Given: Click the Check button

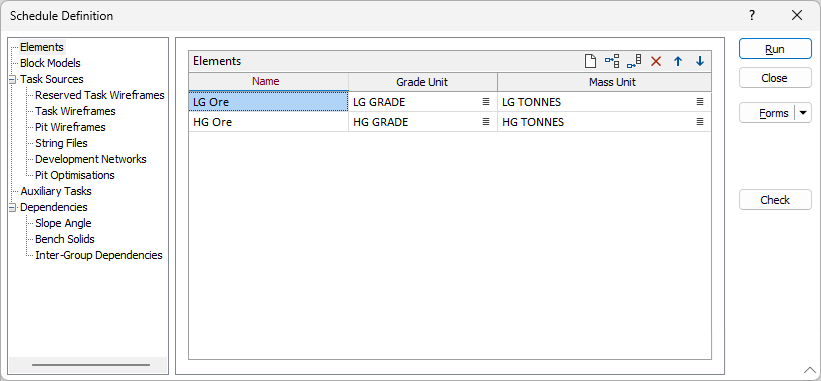Looking at the screenshot, I should click(775, 200).
